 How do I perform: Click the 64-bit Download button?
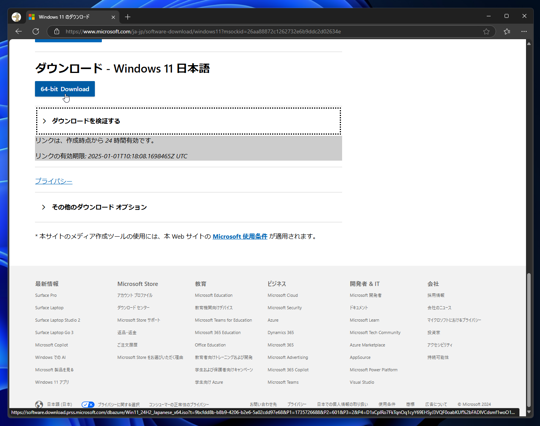[65, 89]
